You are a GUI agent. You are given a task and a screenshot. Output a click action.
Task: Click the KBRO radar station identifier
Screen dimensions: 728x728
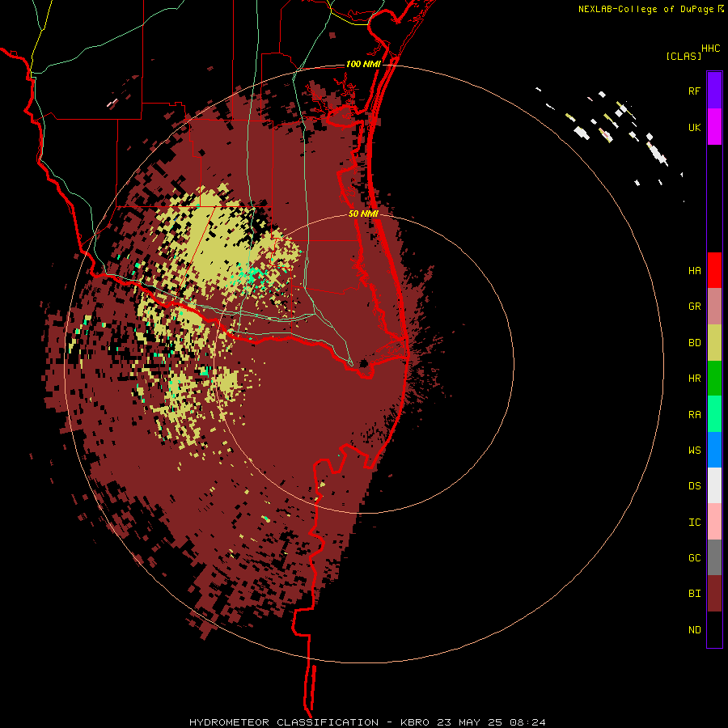point(415,722)
